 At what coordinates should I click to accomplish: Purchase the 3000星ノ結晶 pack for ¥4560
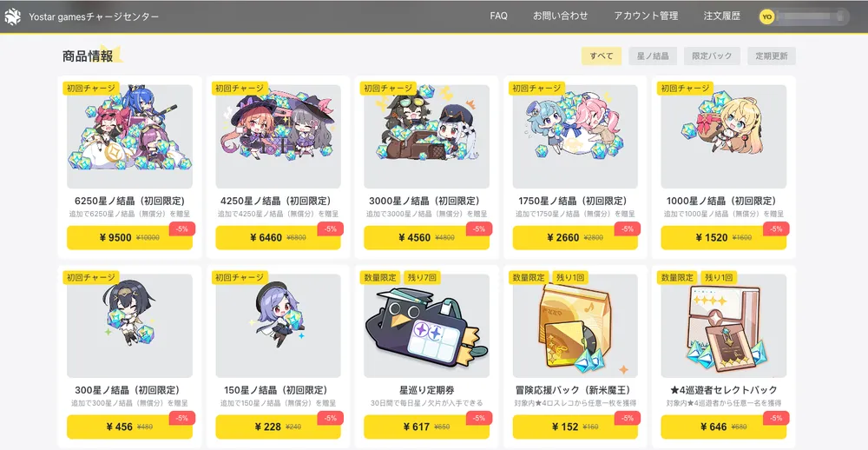click(x=426, y=238)
